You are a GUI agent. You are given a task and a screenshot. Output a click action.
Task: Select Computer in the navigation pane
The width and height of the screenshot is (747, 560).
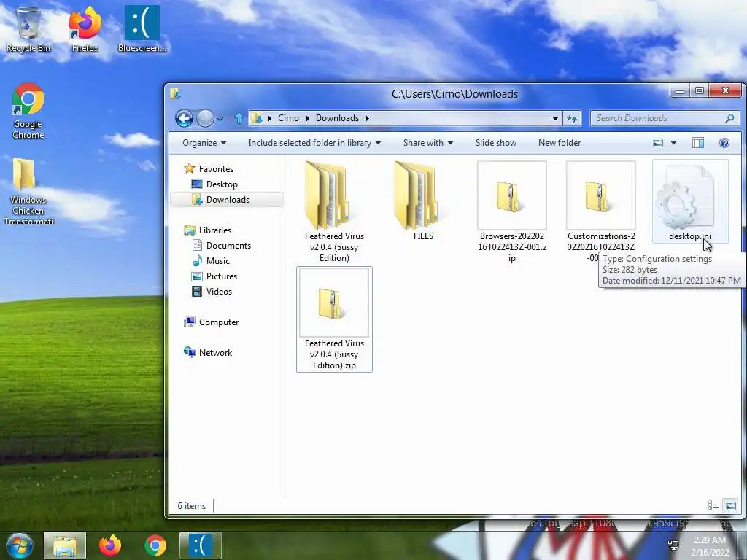[x=212, y=322]
